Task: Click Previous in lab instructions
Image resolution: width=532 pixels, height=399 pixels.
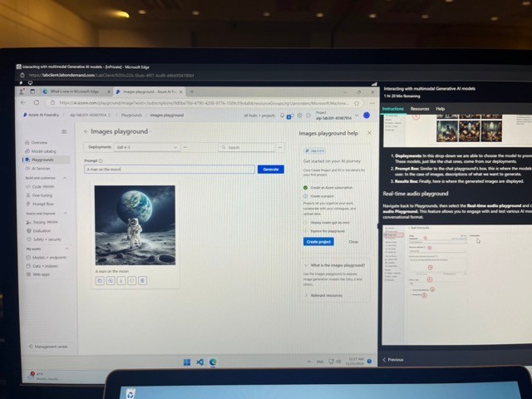Action: tap(393, 360)
